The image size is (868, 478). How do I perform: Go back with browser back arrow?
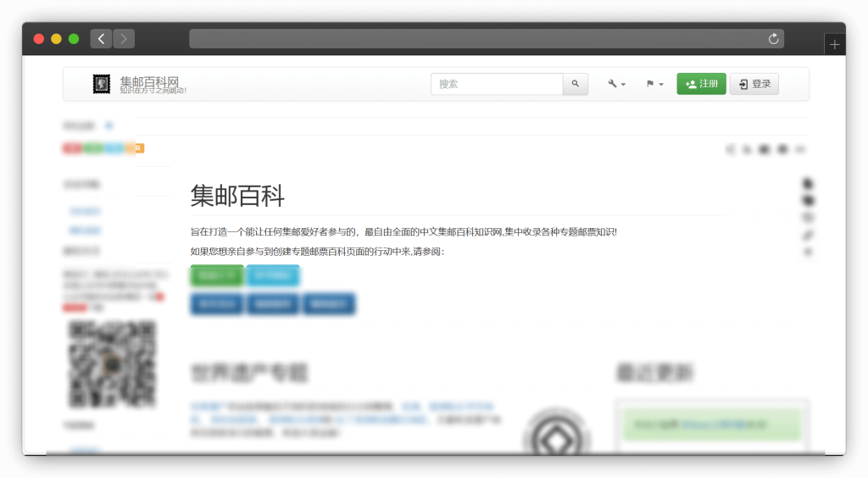102,39
